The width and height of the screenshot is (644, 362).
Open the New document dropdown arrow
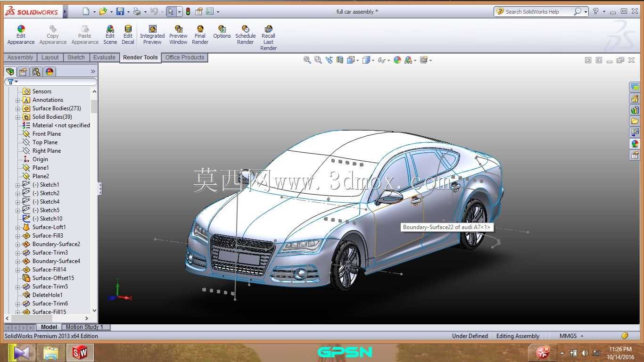click(x=94, y=12)
